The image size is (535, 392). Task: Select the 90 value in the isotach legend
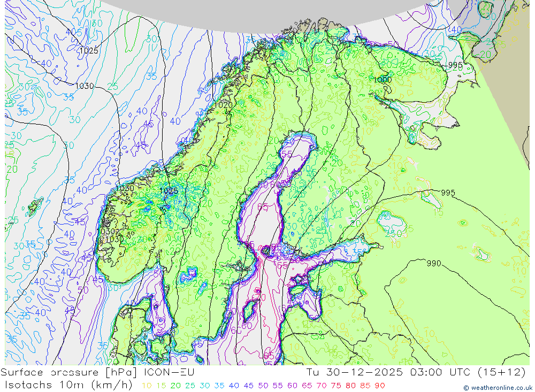point(380,386)
